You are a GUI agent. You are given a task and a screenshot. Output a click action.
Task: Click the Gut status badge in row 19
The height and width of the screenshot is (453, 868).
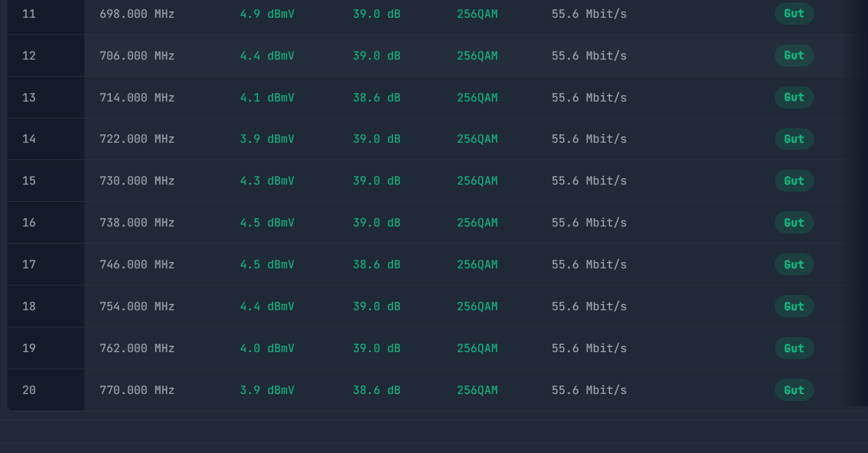coord(794,348)
